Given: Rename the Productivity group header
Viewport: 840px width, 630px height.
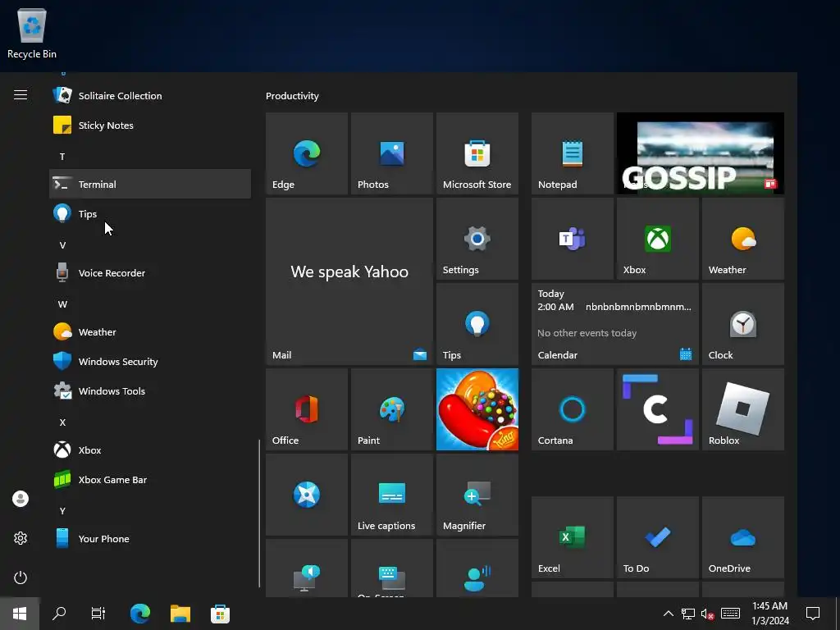Looking at the screenshot, I should coord(292,96).
